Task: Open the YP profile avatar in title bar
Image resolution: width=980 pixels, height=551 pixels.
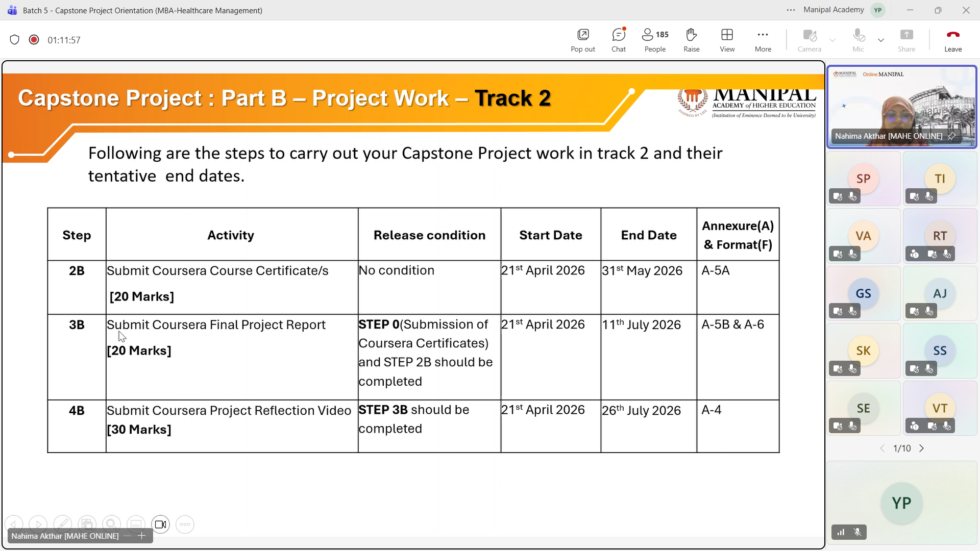Action: [878, 10]
